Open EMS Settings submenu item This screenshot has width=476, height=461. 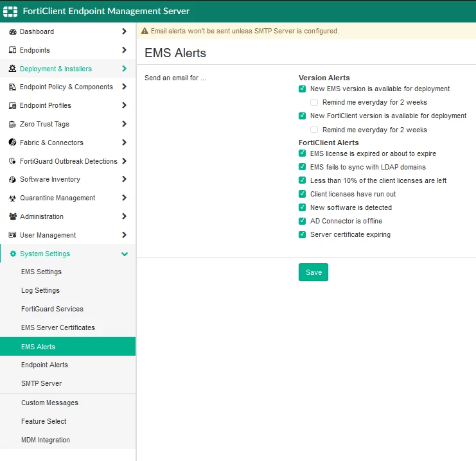[67, 272]
